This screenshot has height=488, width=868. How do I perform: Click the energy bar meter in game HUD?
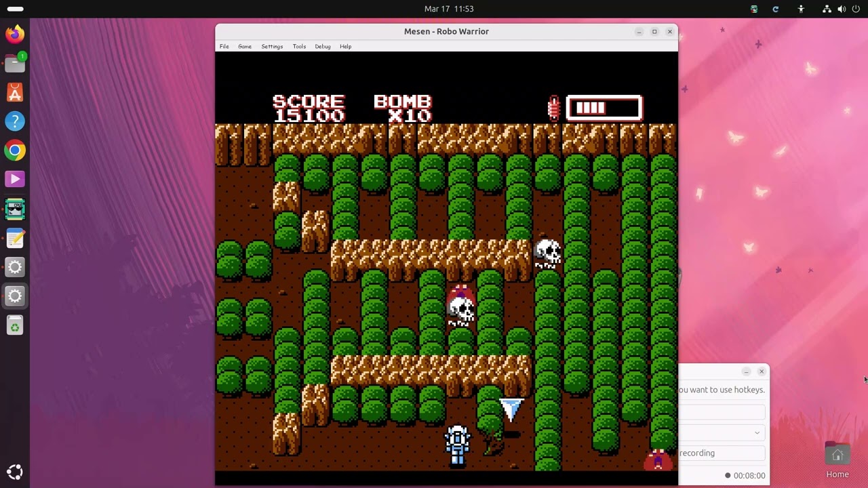click(604, 108)
